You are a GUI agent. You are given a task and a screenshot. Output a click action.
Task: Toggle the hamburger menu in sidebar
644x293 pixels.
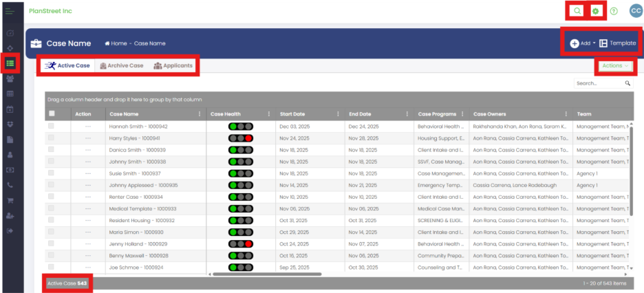pyautogui.click(x=10, y=11)
